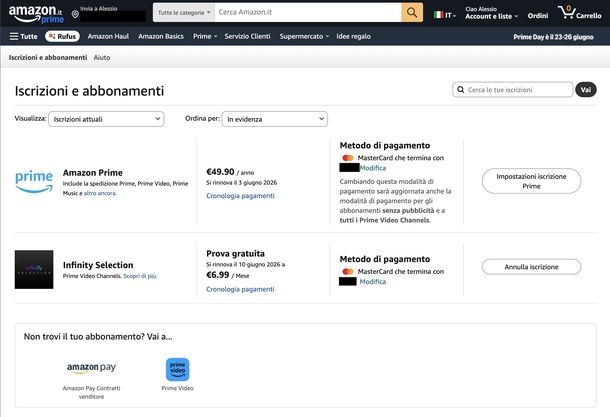Click the Vai search button

tap(585, 89)
